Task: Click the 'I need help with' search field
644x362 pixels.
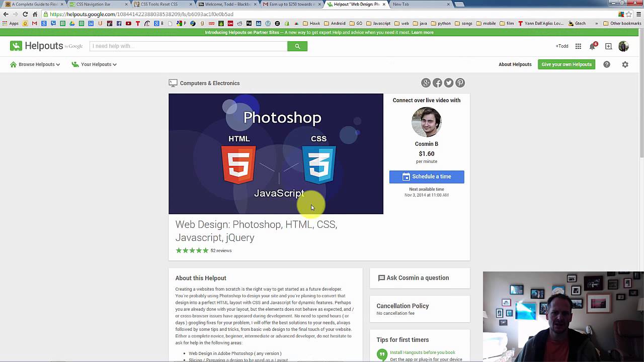Action: (x=188, y=46)
